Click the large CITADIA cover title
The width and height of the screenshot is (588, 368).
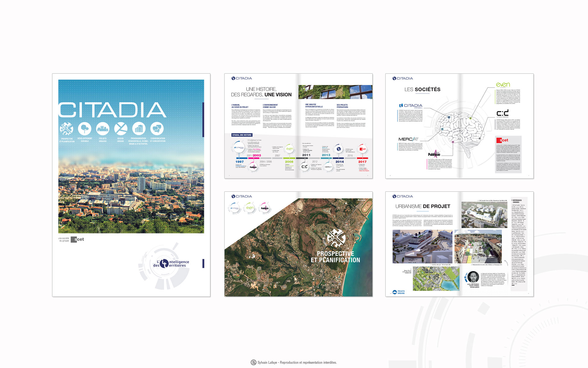click(x=112, y=110)
